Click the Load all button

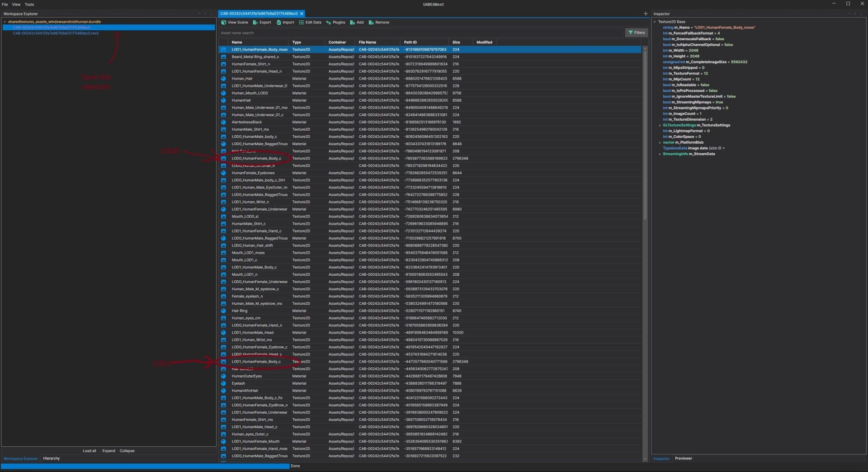[89, 451]
